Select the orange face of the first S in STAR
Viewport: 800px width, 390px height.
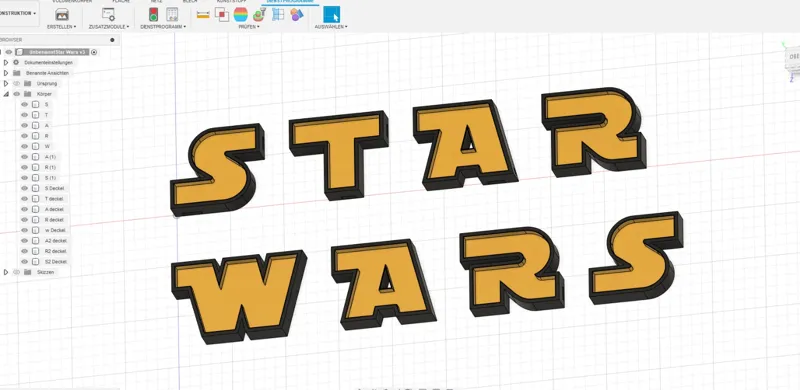coord(218,166)
